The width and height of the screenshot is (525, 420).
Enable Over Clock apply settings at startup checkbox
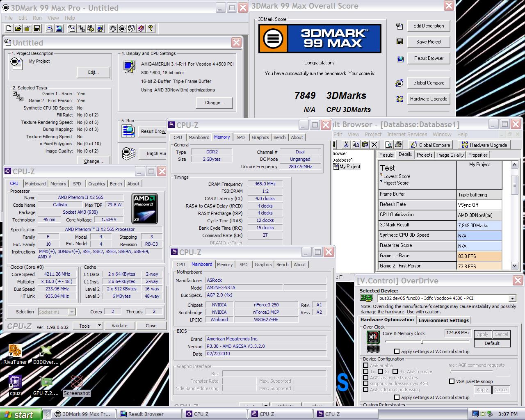(x=397, y=352)
